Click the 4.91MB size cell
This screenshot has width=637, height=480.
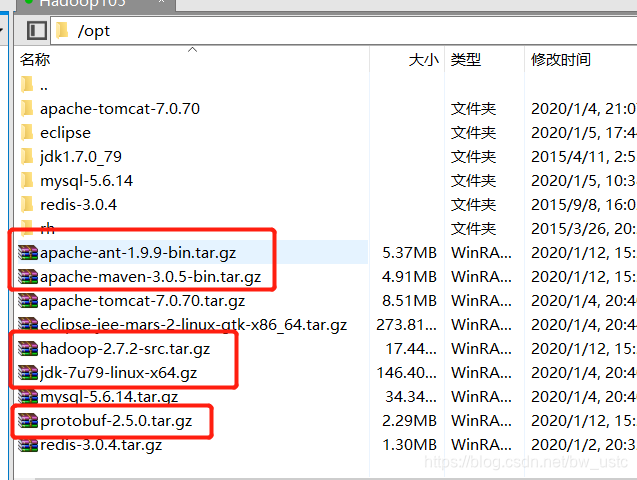[410, 277]
